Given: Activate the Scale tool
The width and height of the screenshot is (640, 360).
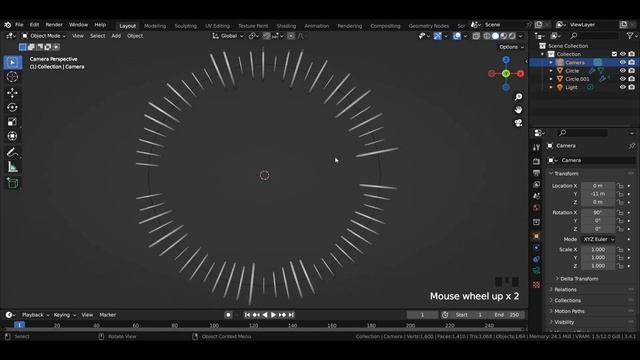Looking at the screenshot, I should point(12,122).
